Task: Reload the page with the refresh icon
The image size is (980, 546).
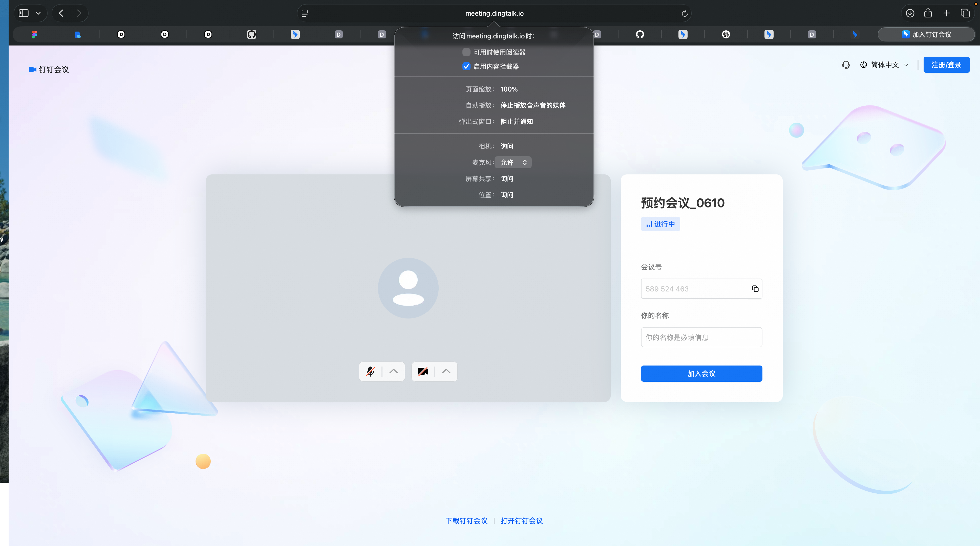Action: point(684,13)
